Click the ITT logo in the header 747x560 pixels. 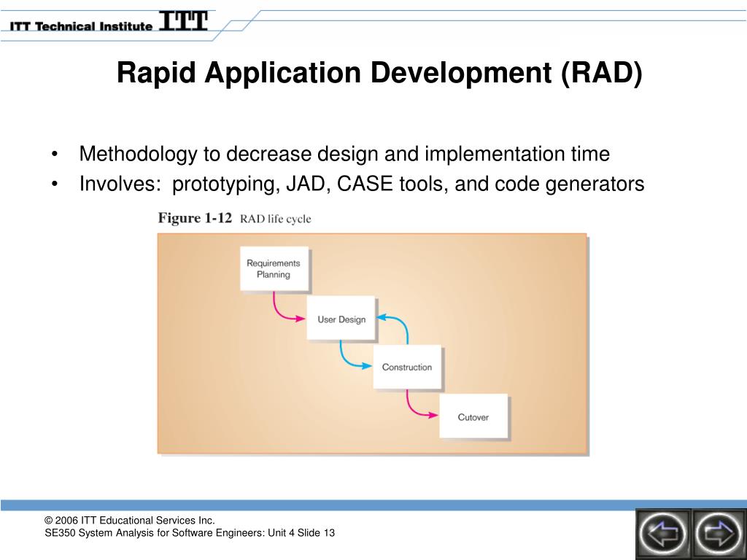(183, 21)
